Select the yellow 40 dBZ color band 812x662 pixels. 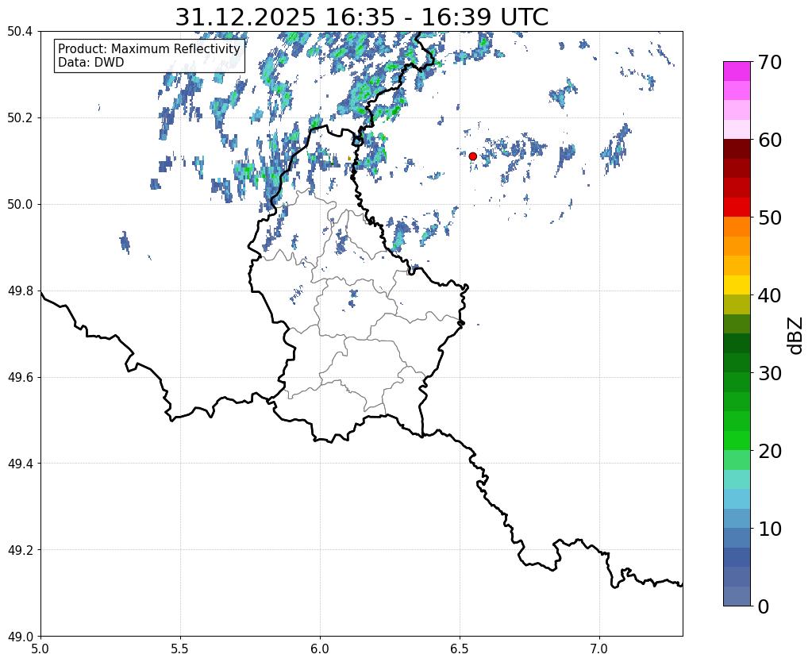[x=737, y=285]
